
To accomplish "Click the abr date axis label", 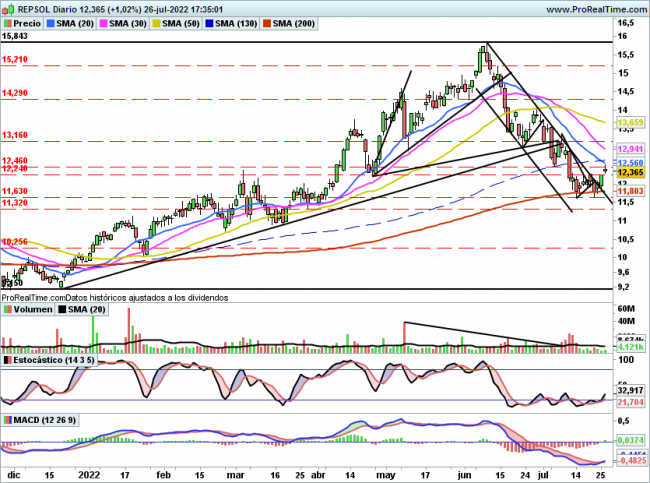I will point(318,475).
